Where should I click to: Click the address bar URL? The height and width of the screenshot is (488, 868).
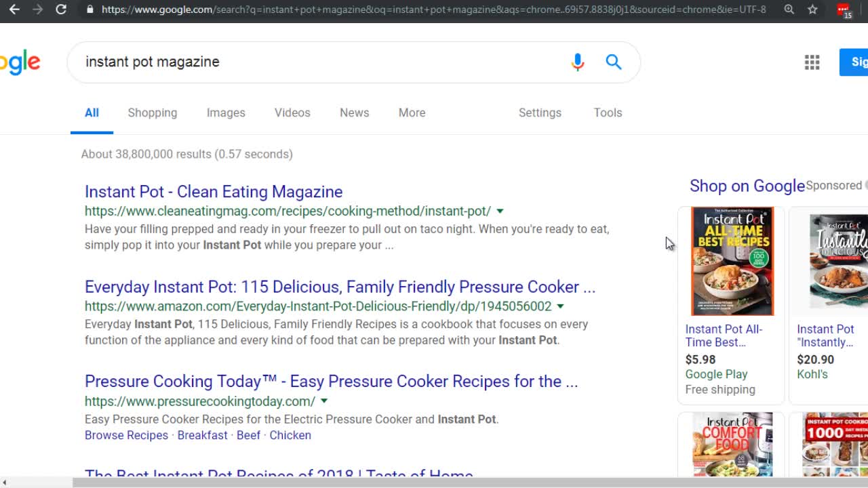434,9
